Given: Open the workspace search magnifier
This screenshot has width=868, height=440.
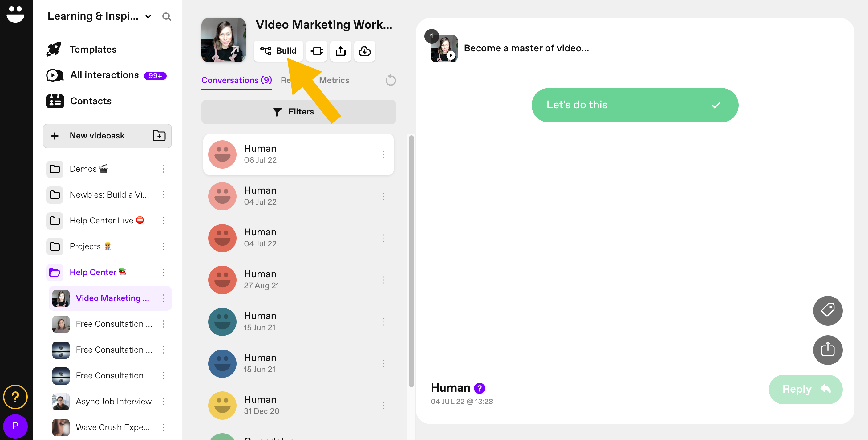Looking at the screenshot, I should 166,16.
